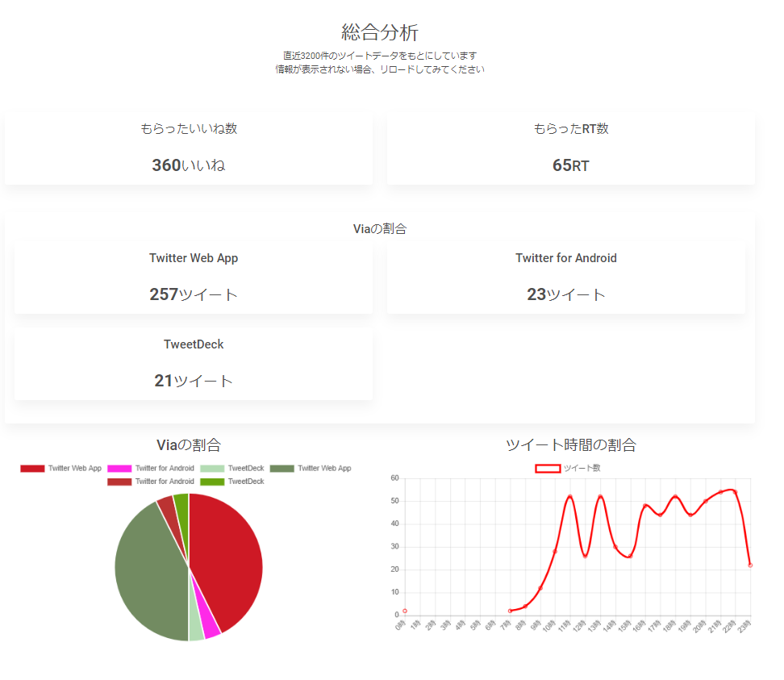
Task: Select the 21時 data point on line chart
Action: [x=720, y=492]
